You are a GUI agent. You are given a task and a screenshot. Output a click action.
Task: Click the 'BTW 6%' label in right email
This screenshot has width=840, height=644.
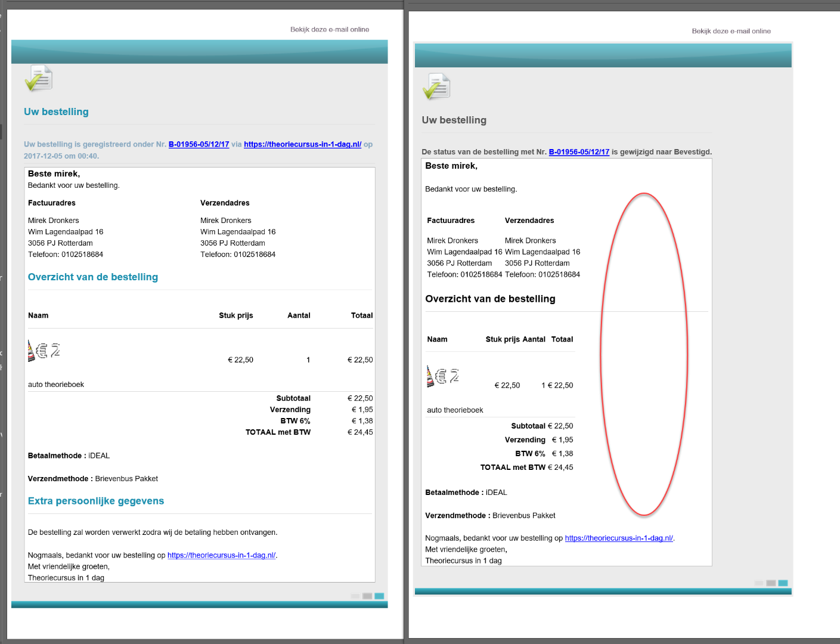point(531,454)
